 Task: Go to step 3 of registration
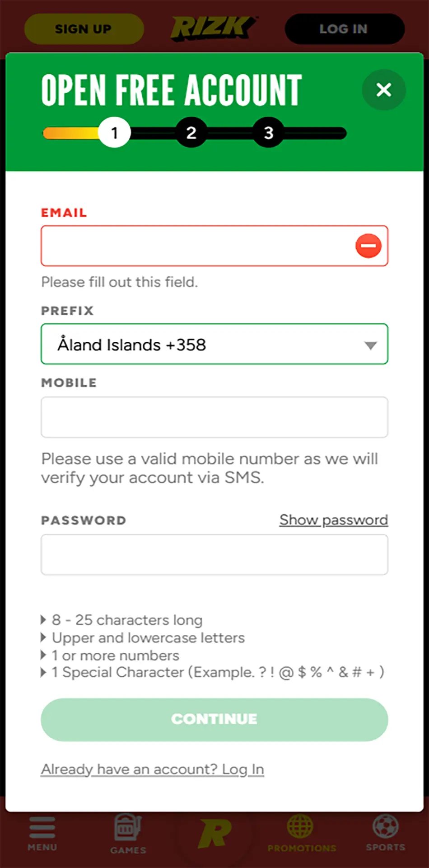(269, 133)
